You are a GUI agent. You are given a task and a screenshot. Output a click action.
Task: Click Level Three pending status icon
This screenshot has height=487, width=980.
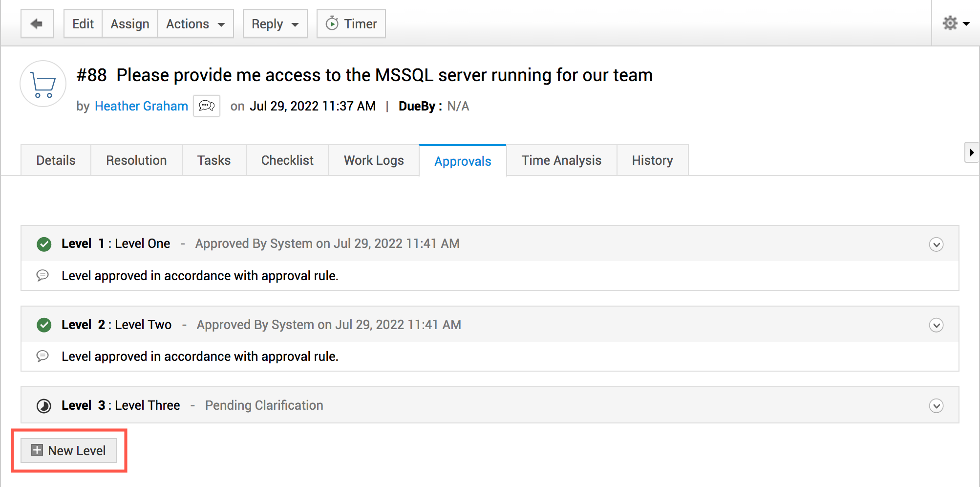pyautogui.click(x=44, y=406)
